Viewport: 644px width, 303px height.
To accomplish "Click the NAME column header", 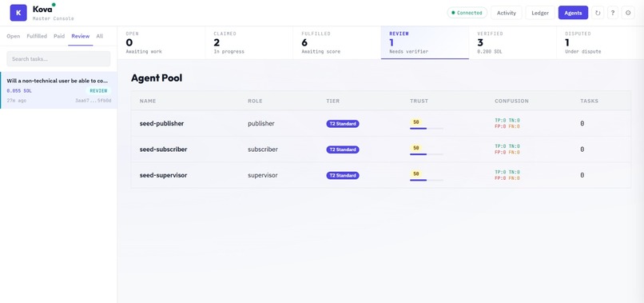I will (148, 101).
